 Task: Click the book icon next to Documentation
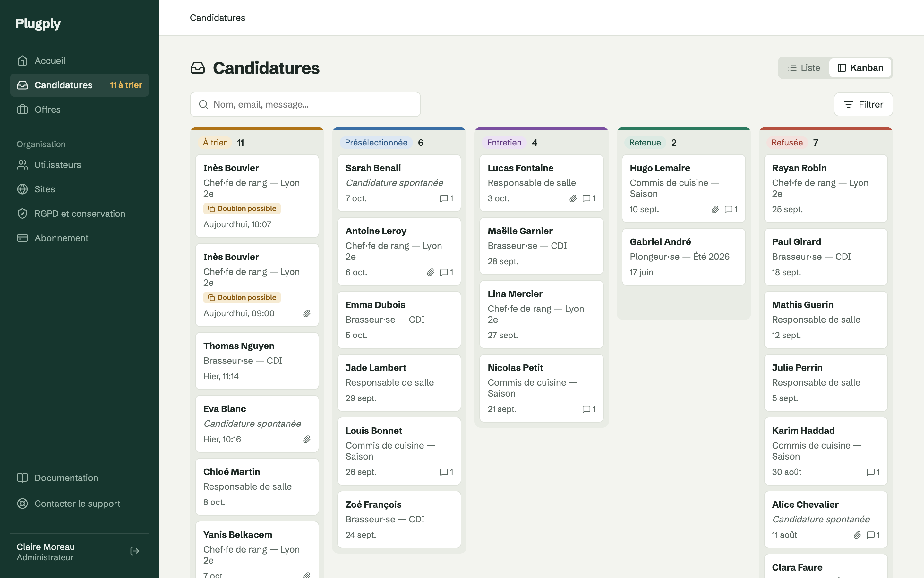coord(22,478)
